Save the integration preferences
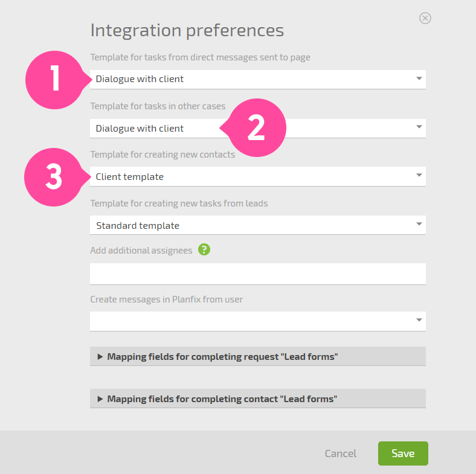The image size is (476, 474). (x=403, y=453)
